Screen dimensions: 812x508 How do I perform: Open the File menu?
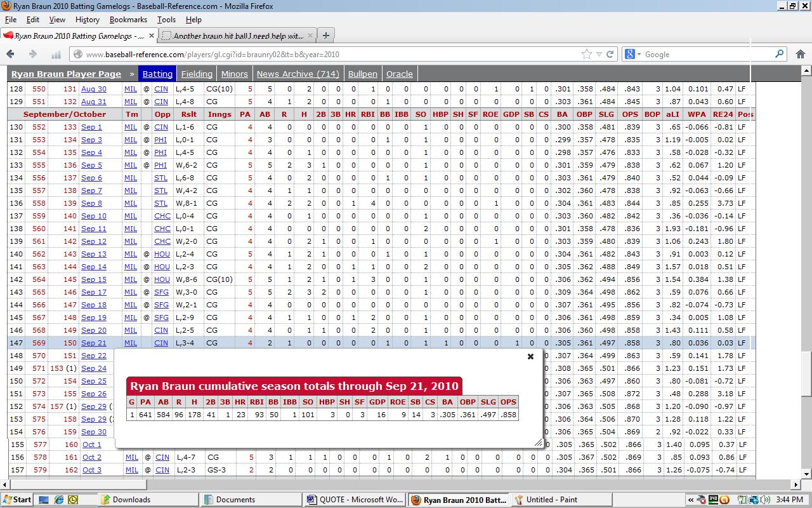(x=11, y=20)
